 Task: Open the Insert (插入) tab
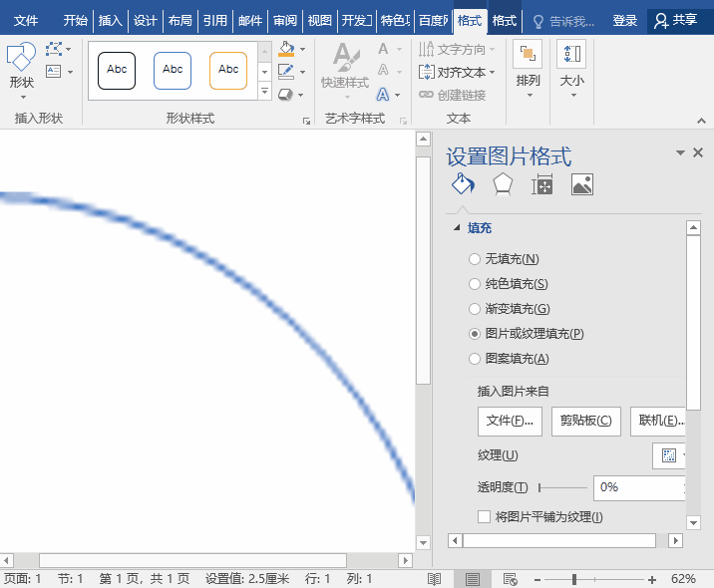[x=111, y=21]
